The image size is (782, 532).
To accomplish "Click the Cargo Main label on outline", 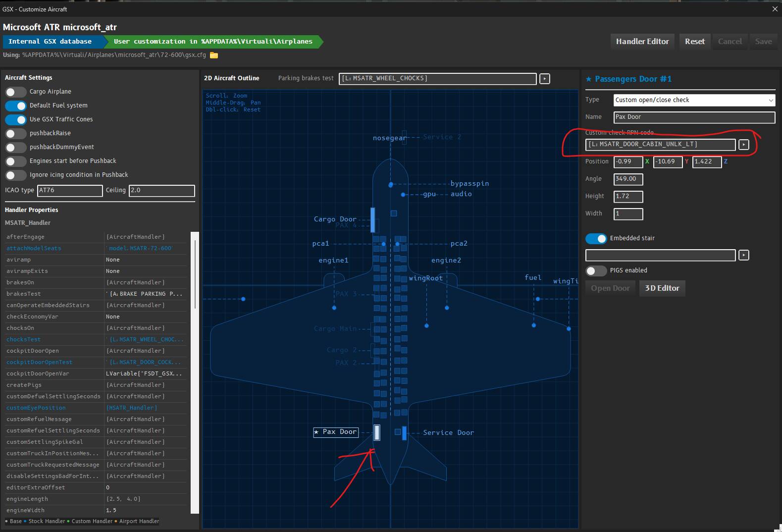I will coord(335,329).
